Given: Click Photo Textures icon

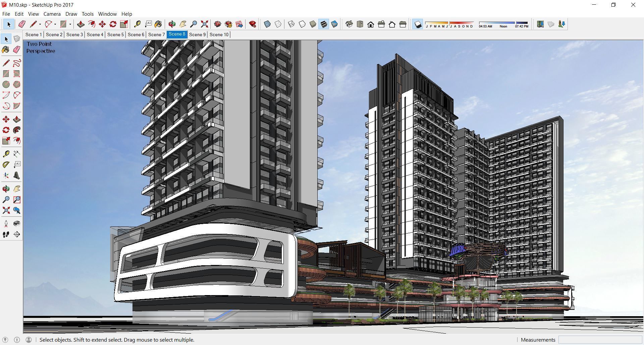Looking at the screenshot, I should point(562,24).
